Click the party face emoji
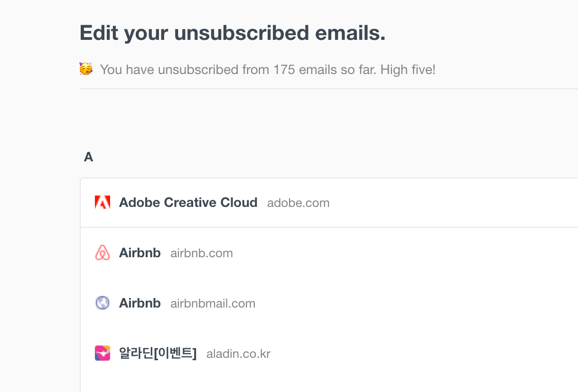The height and width of the screenshot is (392, 578). coord(86,69)
